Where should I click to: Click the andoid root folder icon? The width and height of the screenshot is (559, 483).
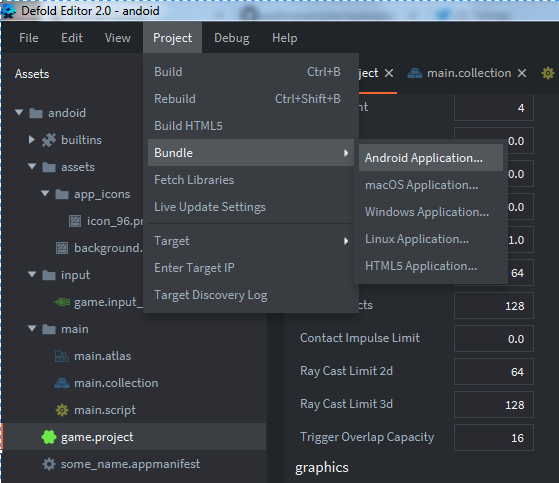coord(36,113)
